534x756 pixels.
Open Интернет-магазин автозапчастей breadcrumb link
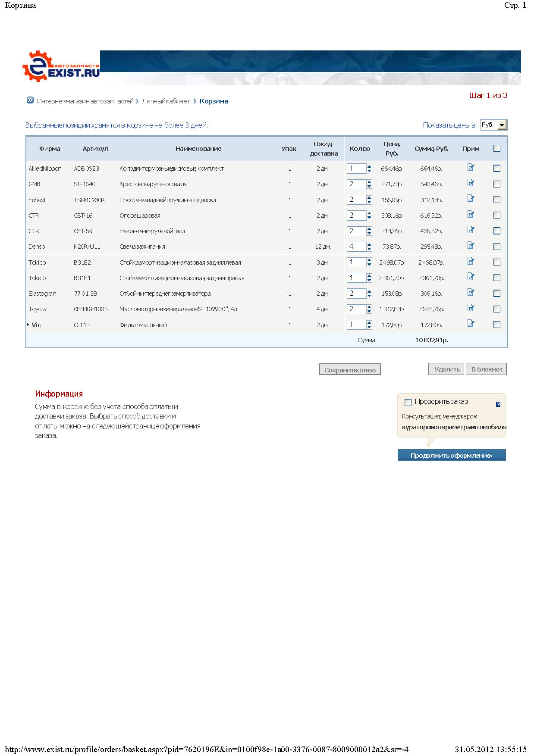85,101
